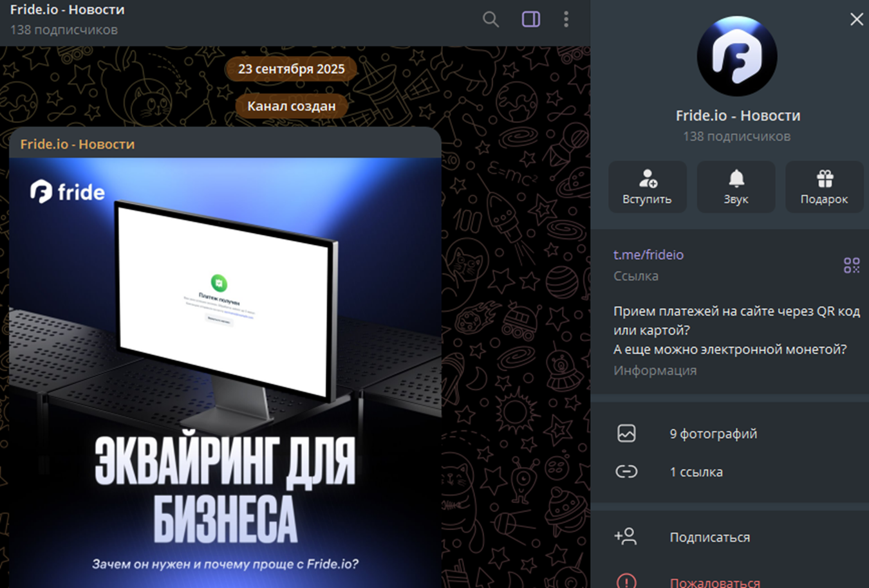
Task: Send a gift via Подарок button
Action: (x=825, y=187)
